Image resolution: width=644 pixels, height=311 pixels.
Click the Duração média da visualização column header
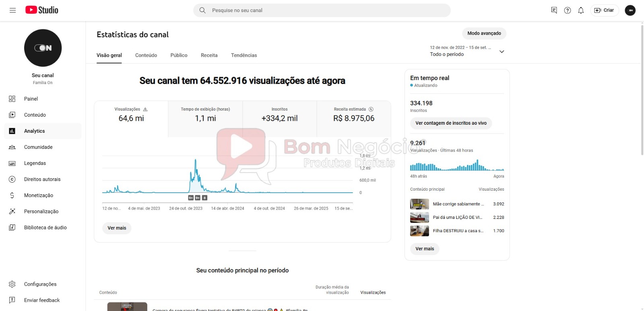[332, 290]
